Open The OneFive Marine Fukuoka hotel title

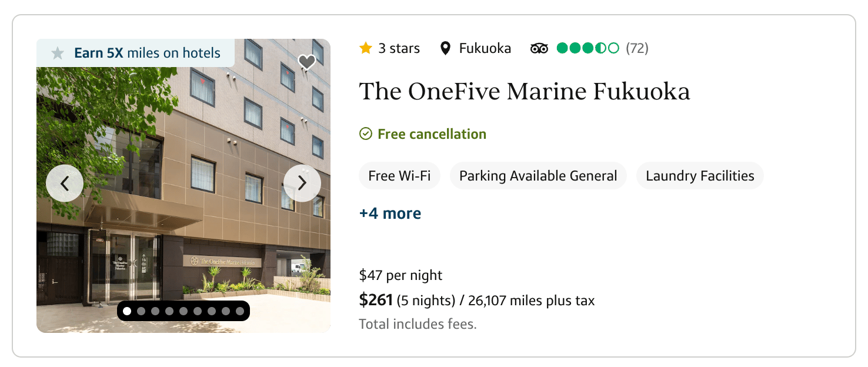(524, 92)
